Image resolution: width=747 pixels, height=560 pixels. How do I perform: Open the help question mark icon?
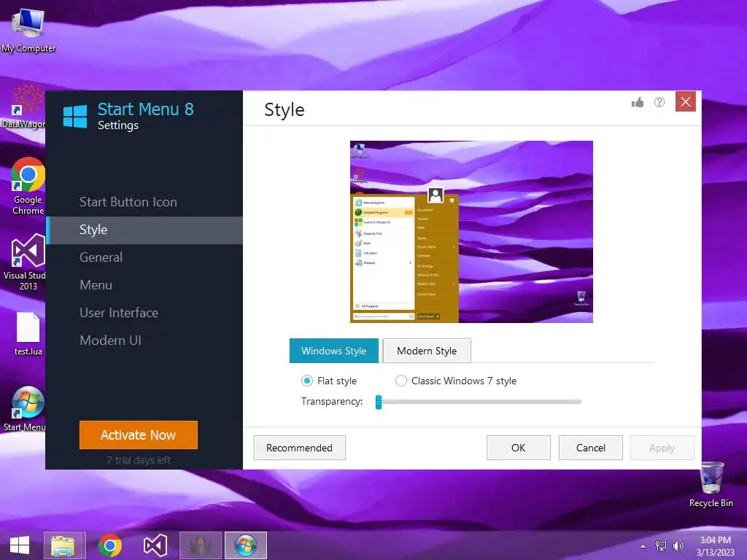tap(659, 102)
